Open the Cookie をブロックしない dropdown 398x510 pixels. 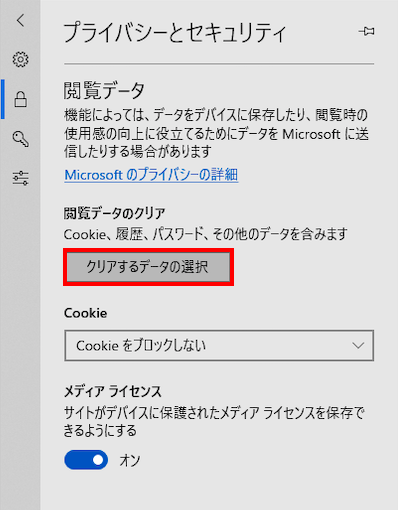pyautogui.click(x=219, y=346)
